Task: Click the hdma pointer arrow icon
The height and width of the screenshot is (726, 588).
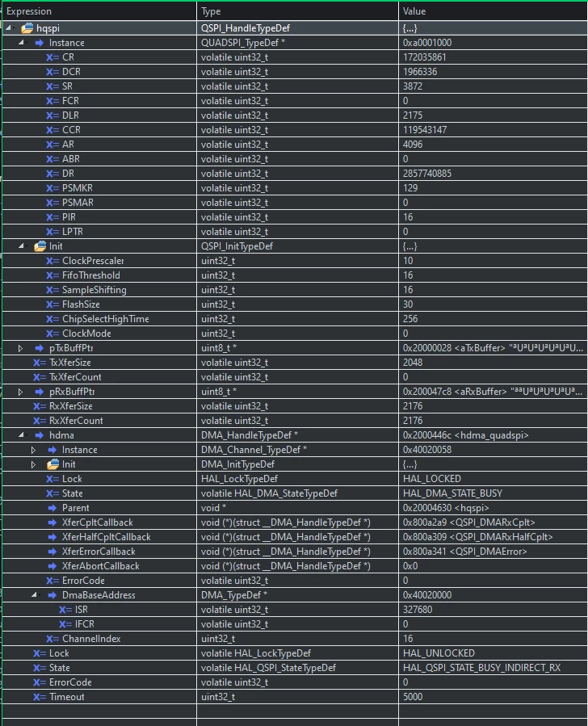Action: click(x=40, y=434)
